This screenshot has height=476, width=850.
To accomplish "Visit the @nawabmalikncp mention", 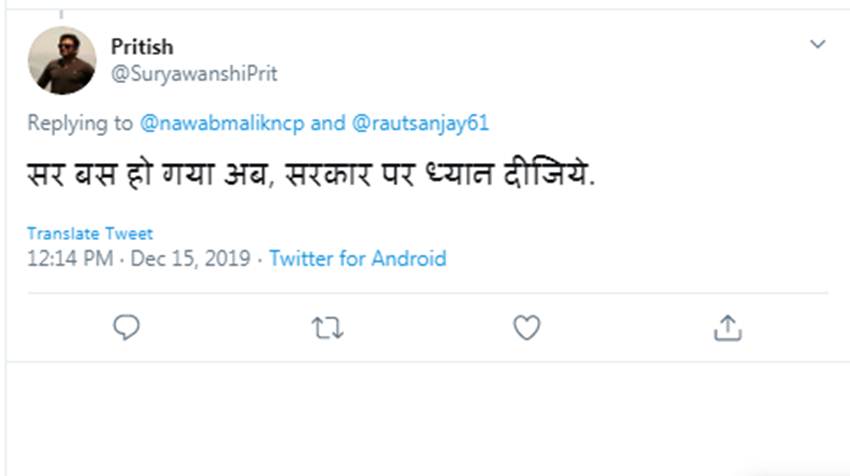I will tap(223, 123).
